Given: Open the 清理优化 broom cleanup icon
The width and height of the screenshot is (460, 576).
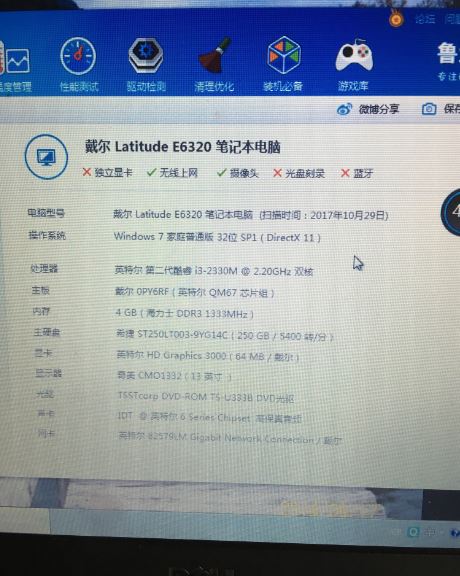Looking at the screenshot, I should point(214,56).
